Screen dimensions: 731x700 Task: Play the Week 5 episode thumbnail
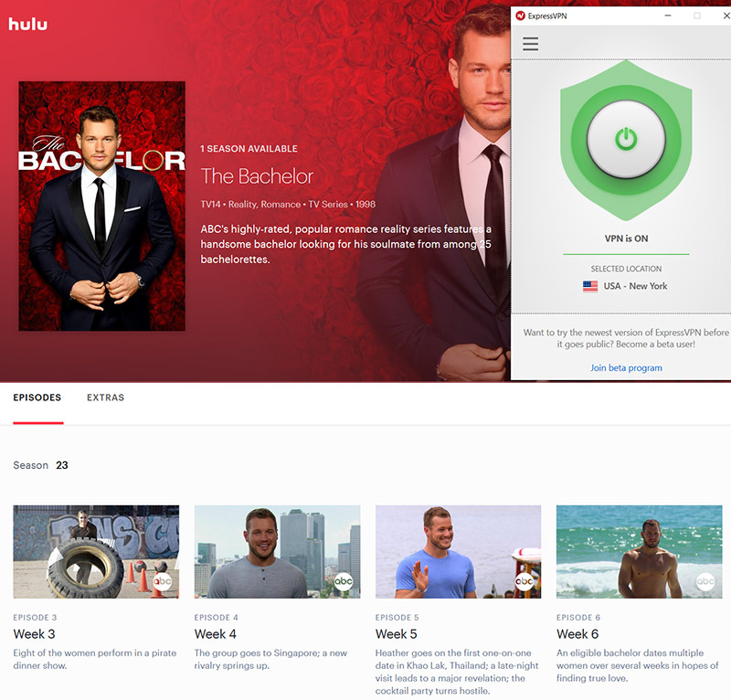click(x=459, y=552)
